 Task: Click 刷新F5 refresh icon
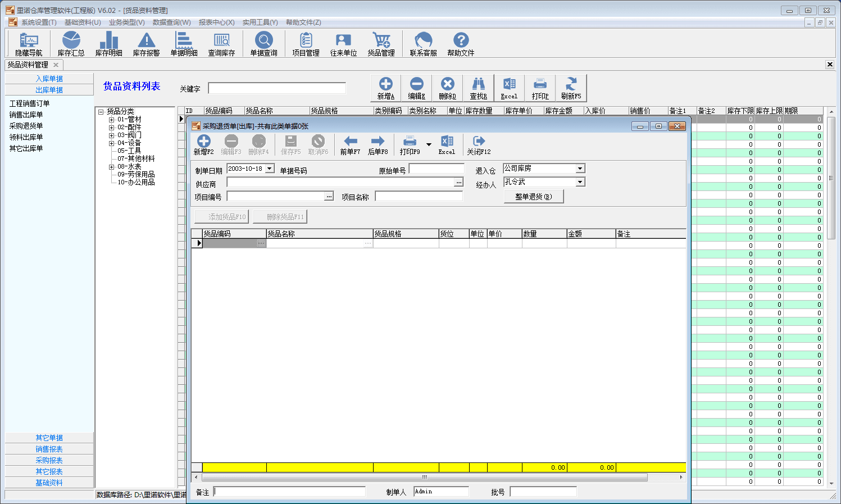[571, 88]
